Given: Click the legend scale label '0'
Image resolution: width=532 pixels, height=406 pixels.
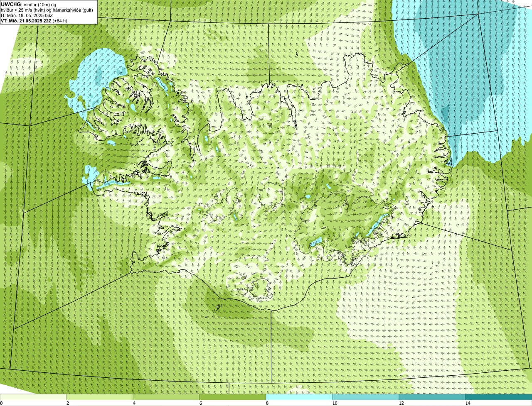Looking at the screenshot, I should tap(1, 403).
